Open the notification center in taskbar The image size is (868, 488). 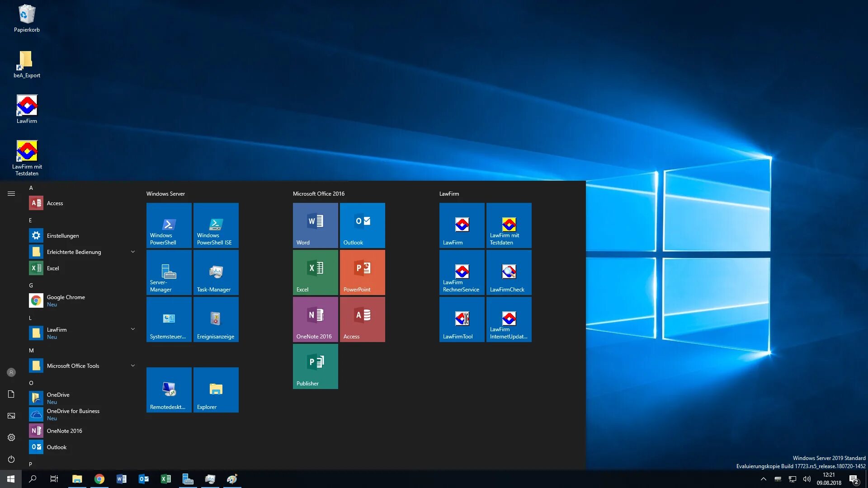[x=854, y=479]
